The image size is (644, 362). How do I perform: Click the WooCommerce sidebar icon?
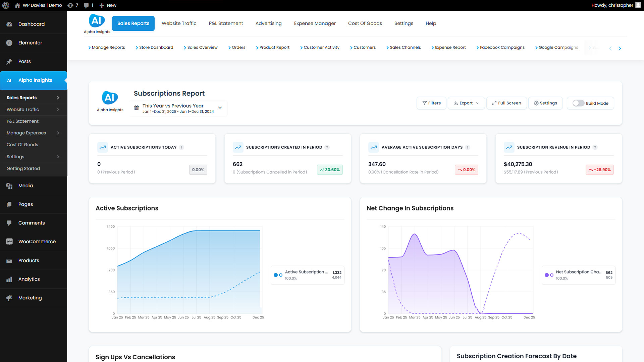click(9, 242)
